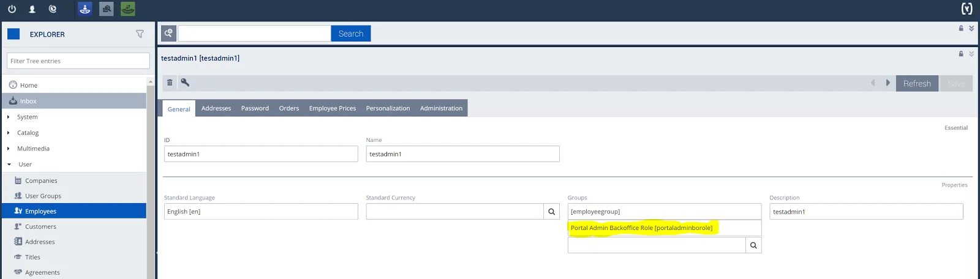The image size is (980, 279).
Task: Click the Standard Language field English [en]
Action: [261, 212]
